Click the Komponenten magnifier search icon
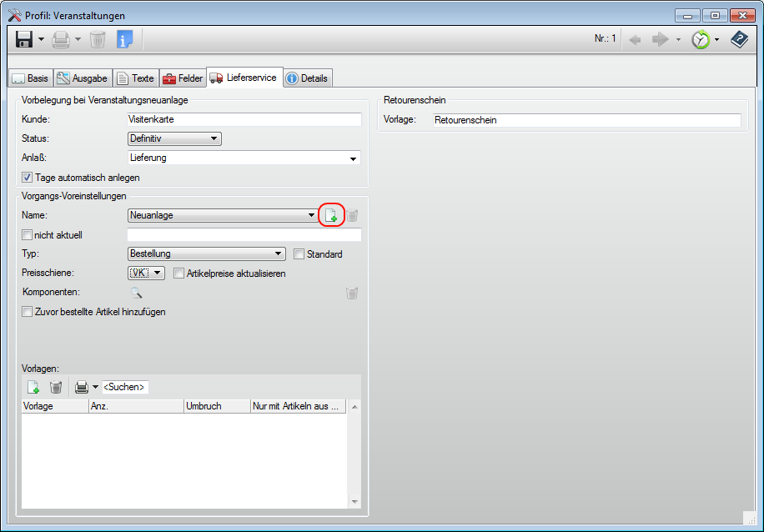Viewport: 764px width, 532px height. (x=136, y=293)
